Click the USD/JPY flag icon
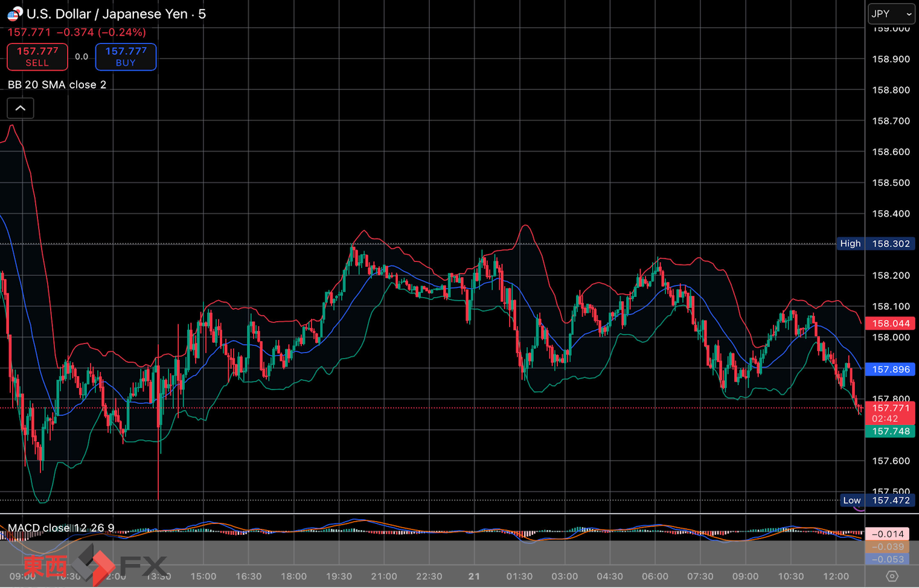Viewport: 919px width, 588px height. pyautogui.click(x=14, y=13)
